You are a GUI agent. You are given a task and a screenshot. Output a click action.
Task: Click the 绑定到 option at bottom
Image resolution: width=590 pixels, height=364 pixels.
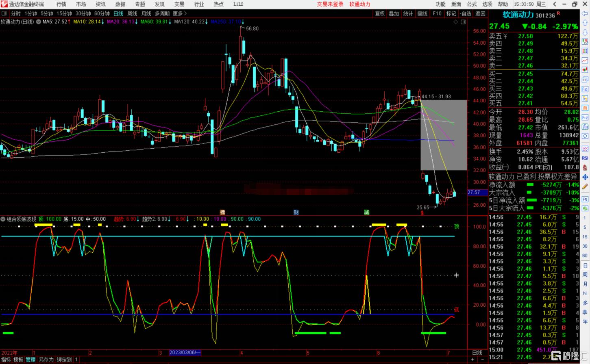pyautogui.click(x=64, y=360)
